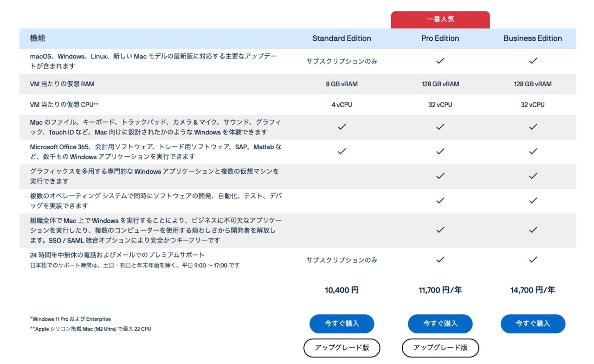This screenshot has height=364, width=594.
Task: Click Business Edition checkmark for macOS updates row
Action: (x=533, y=61)
